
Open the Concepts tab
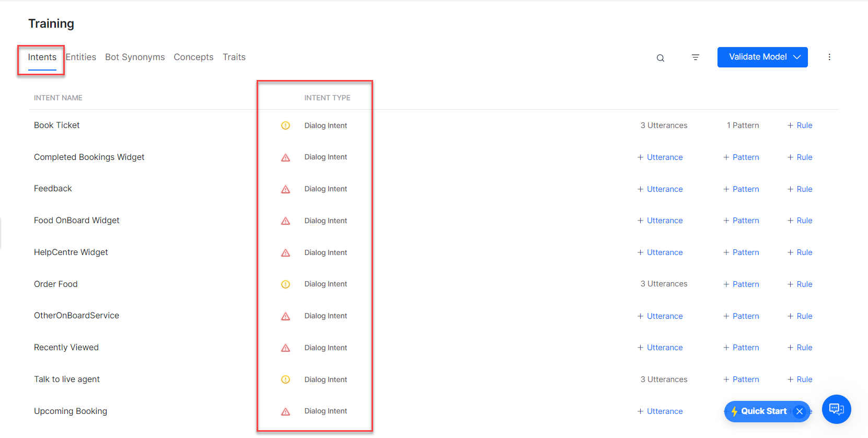tap(193, 57)
